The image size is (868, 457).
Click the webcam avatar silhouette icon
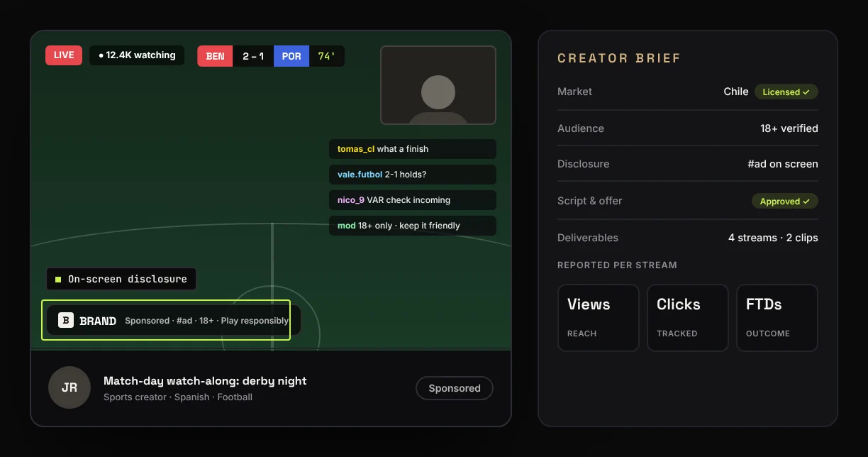pos(438,99)
